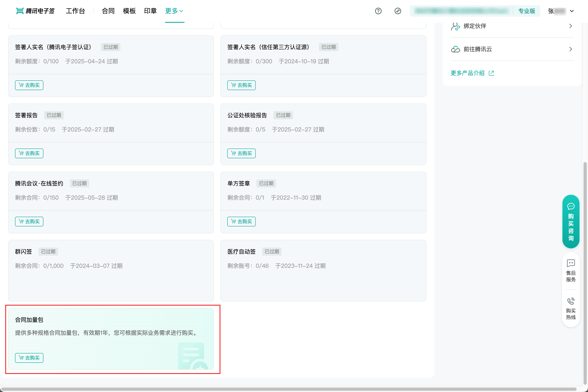Viewport: 588px width, 392px height.
Task: Click 去购买 in 合同加量包 card
Action: tap(29, 358)
